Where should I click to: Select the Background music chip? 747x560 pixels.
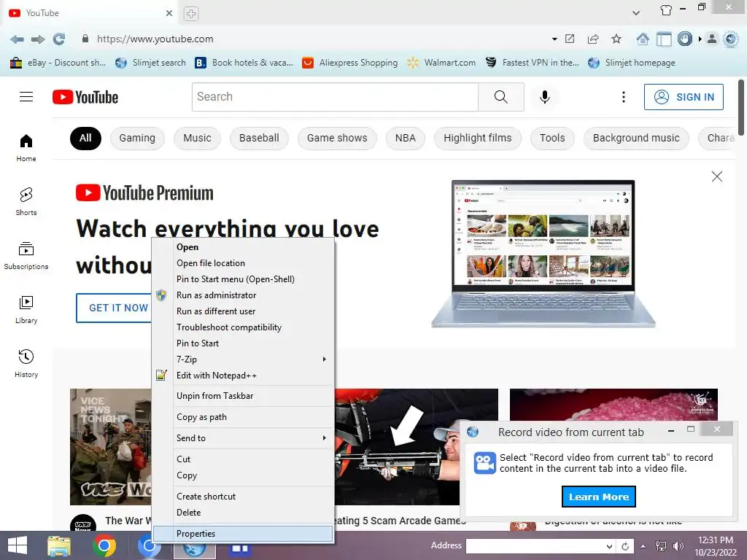pyautogui.click(x=636, y=138)
